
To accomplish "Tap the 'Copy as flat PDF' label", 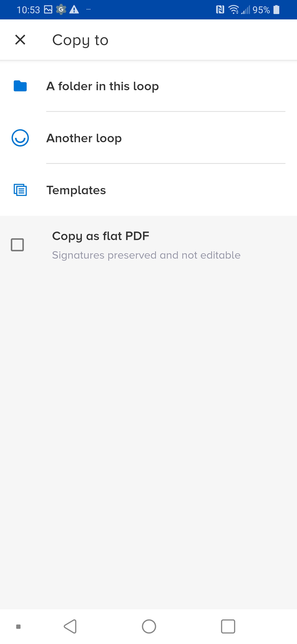I will click(x=101, y=236).
